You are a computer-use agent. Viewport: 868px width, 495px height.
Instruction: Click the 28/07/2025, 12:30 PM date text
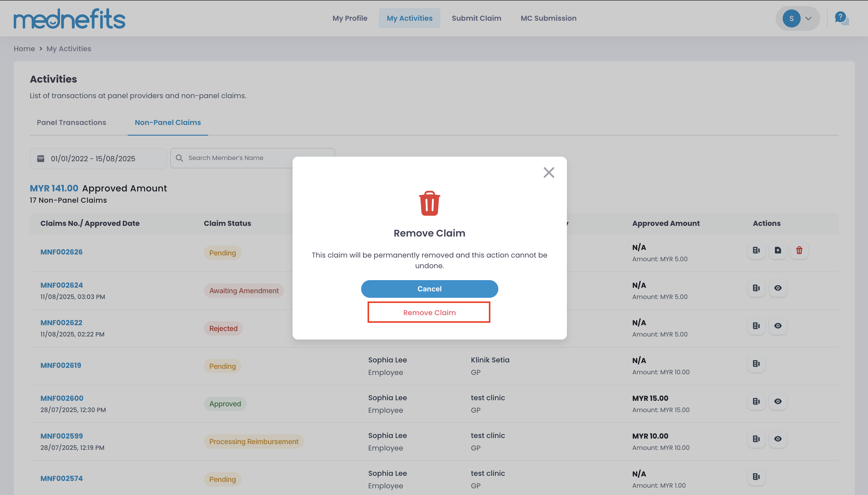coord(73,410)
